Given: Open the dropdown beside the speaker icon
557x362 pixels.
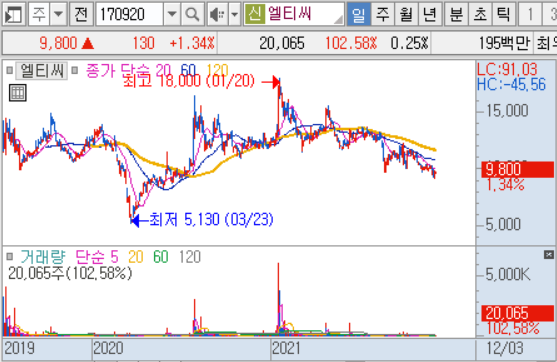Looking at the screenshot, I should coord(234,14).
